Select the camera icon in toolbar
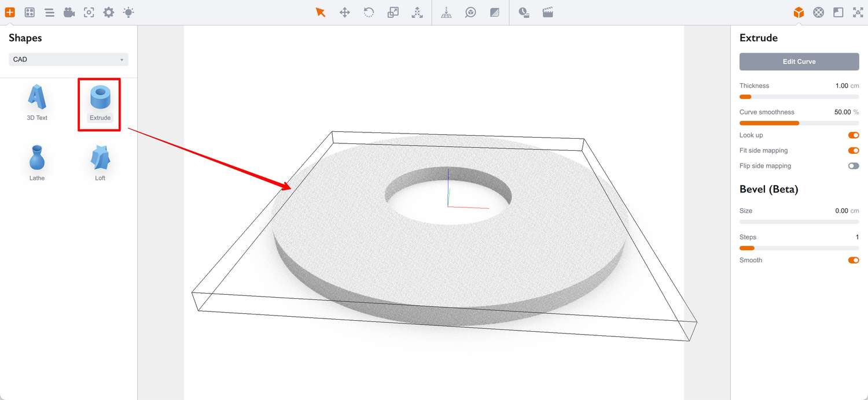The image size is (868, 400). (x=69, y=12)
